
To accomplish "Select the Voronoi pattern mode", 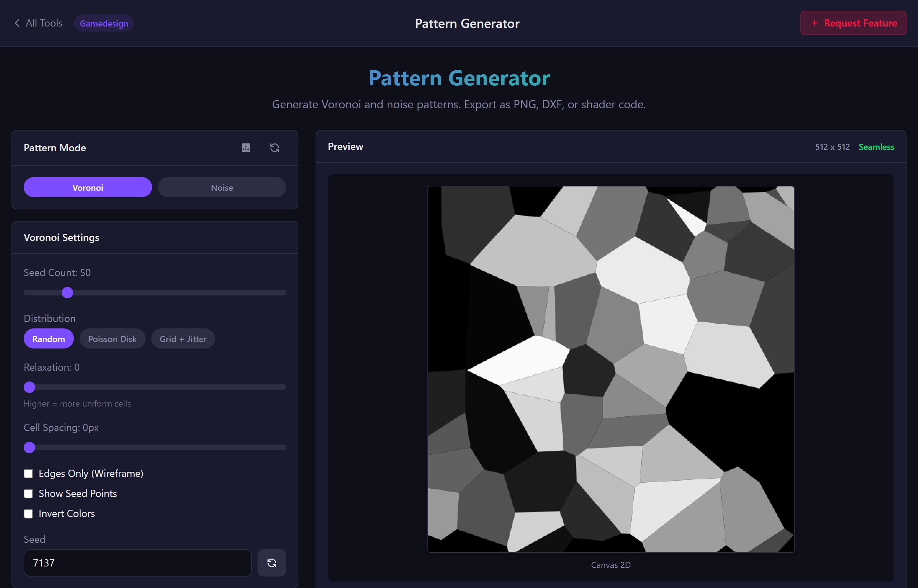I will point(87,187).
